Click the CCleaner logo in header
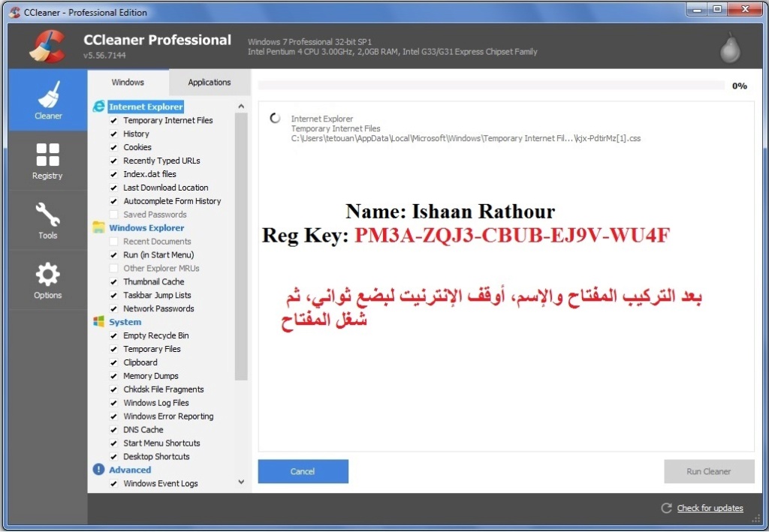The width and height of the screenshot is (769, 532). click(47, 47)
